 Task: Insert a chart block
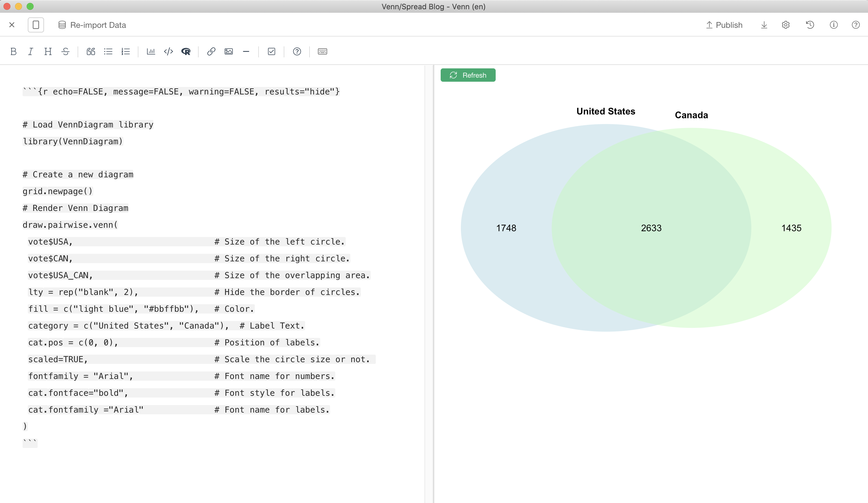(151, 51)
